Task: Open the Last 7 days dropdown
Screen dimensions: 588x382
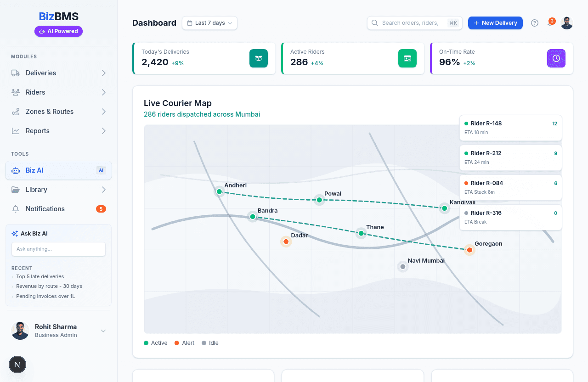Action: [x=209, y=23]
